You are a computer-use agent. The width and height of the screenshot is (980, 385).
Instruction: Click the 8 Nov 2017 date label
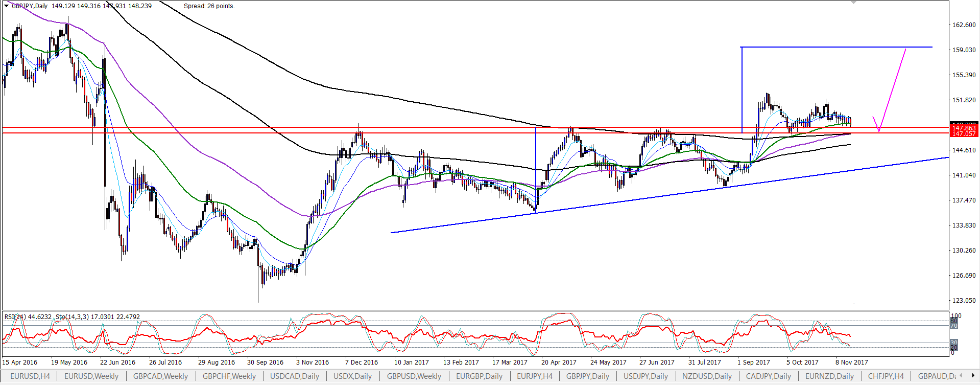click(852, 363)
